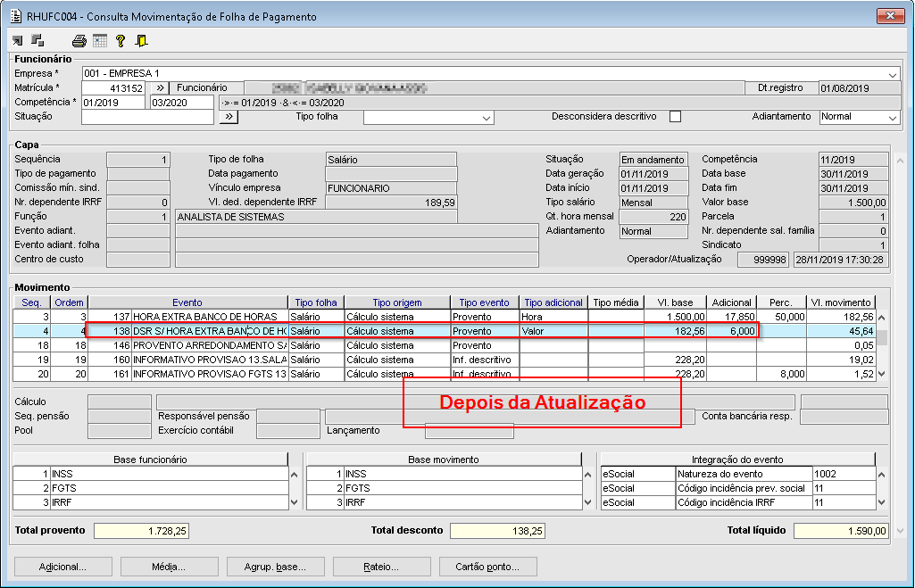Click the overlapping squares toolbar icon

coord(37,40)
